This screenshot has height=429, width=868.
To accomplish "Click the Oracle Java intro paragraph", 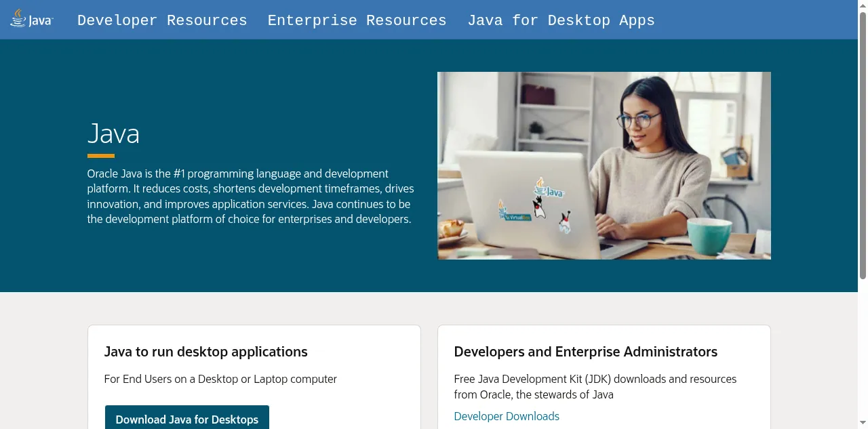I will [x=251, y=197].
